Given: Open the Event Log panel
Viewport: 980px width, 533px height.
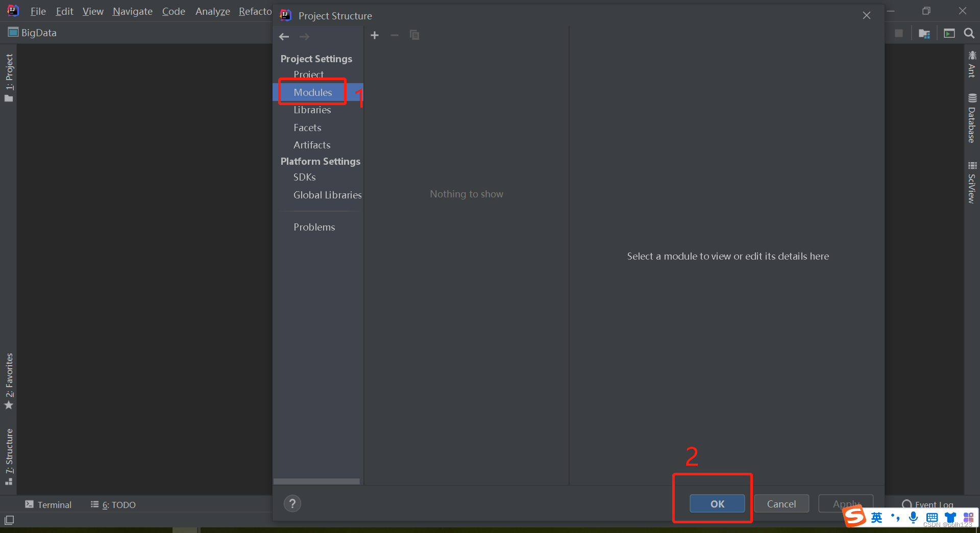Looking at the screenshot, I should point(927,504).
